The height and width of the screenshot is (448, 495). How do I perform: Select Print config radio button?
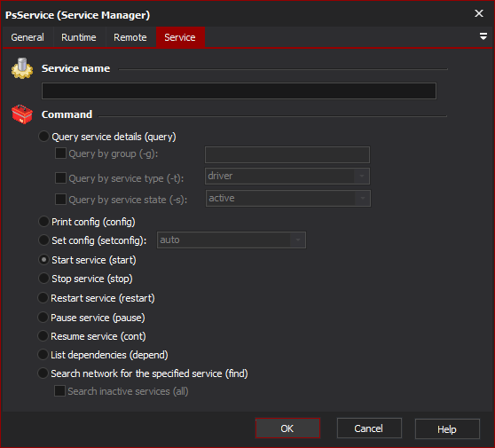(43, 221)
